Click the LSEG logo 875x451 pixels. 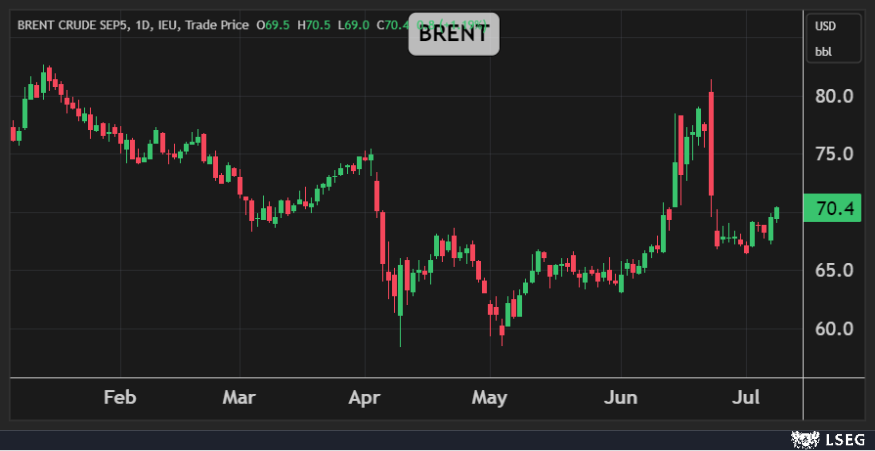click(829, 438)
